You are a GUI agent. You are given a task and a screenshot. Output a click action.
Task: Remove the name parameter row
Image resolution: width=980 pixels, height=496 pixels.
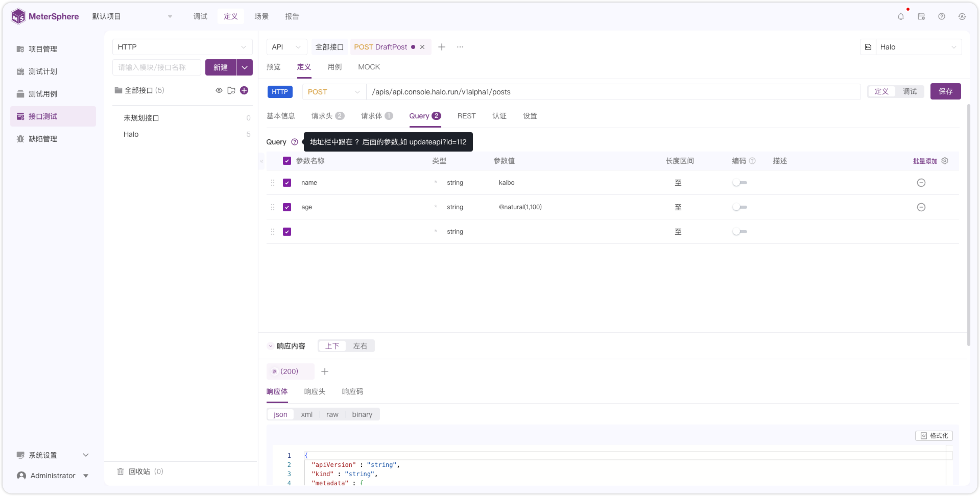[921, 183]
